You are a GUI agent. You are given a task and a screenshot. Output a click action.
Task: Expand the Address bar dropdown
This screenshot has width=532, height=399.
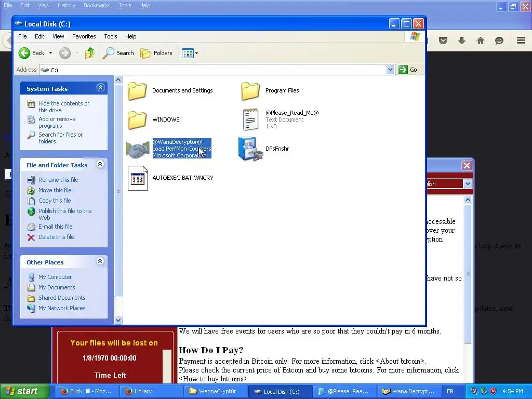click(390, 70)
